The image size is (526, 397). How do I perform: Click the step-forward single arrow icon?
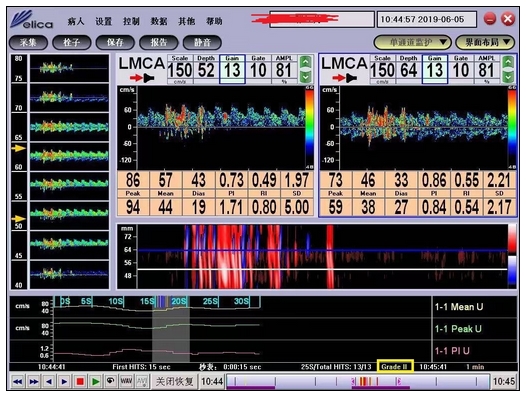(64, 381)
